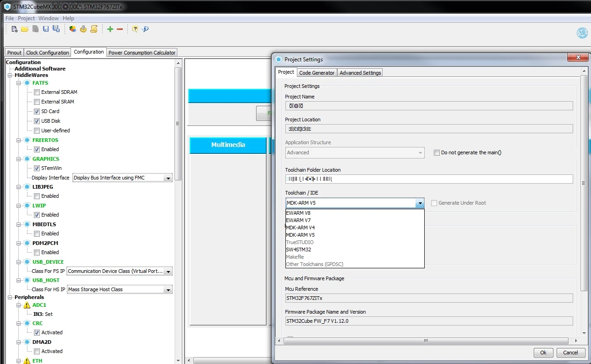
Task: Collapse the USB_HOST tree node
Action: coord(19,280)
